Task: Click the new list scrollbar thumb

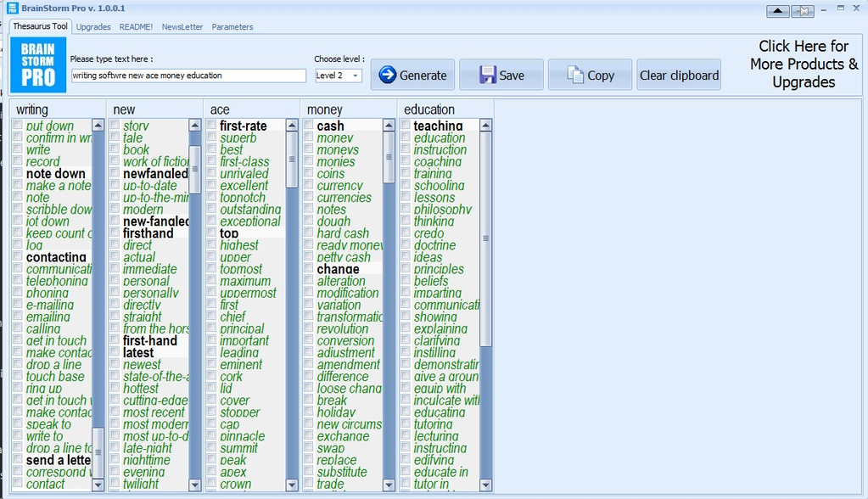Action: point(195,168)
